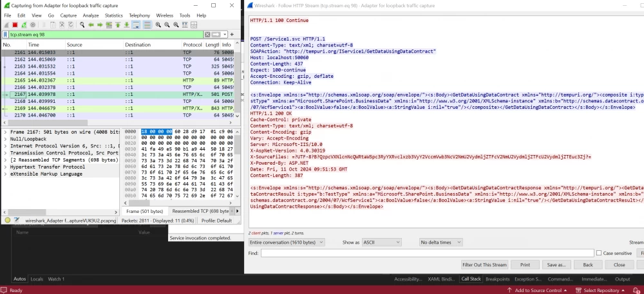Click the close capture file toolbar icon
The height and width of the screenshot is (294, 644).
62,25
